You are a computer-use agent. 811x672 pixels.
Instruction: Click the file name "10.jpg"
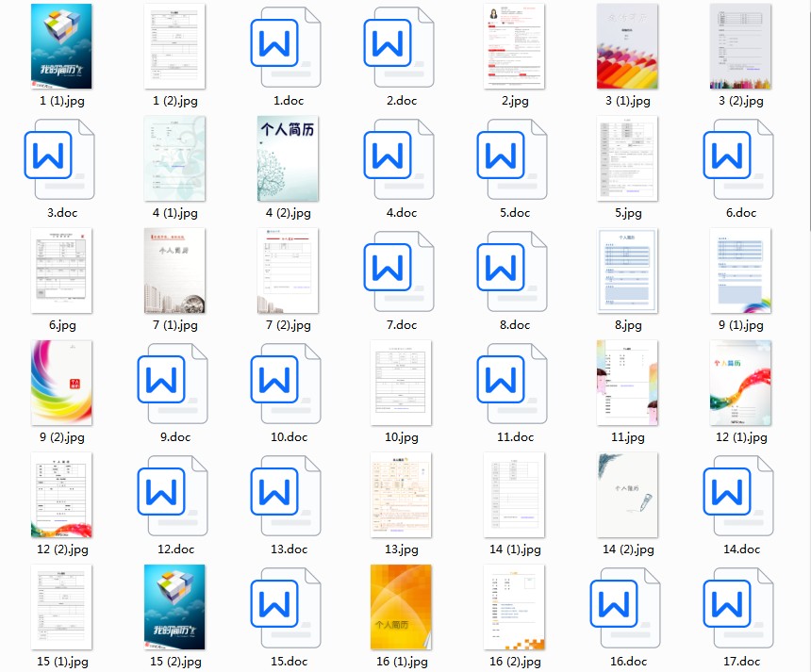tap(402, 437)
